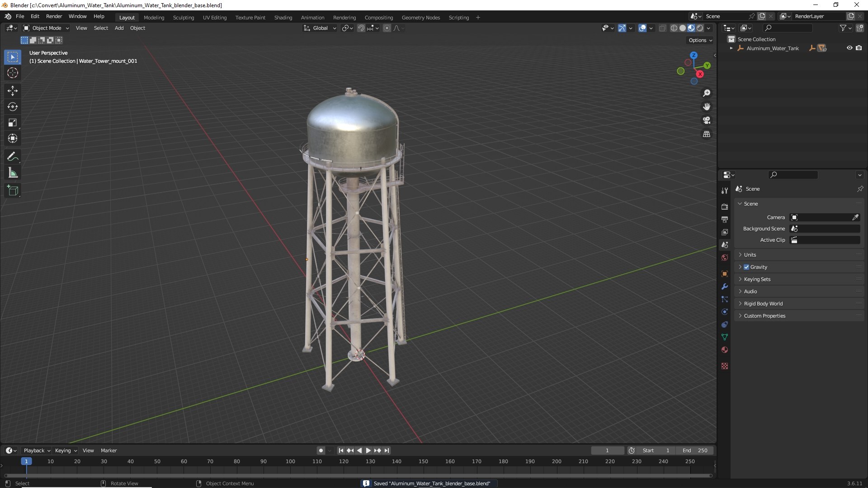Uncheck the Gravity checkbox
The height and width of the screenshot is (488, 868).
point(746,267)
